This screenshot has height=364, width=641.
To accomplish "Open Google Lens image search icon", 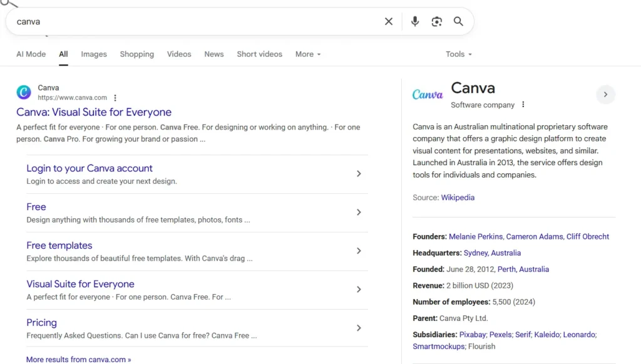I will coord(436,21).
